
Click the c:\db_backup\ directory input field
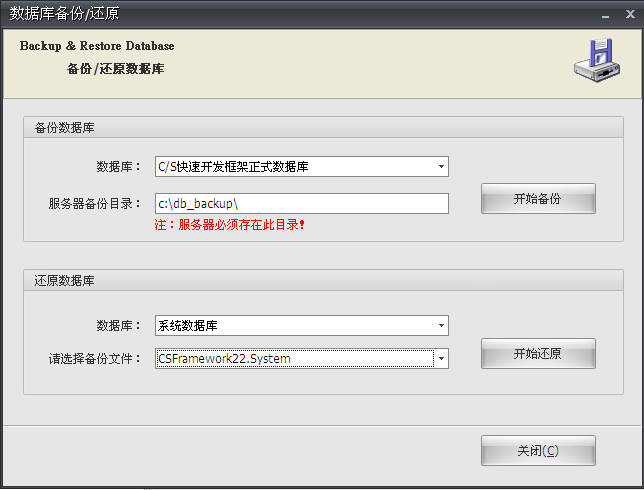pyautogui.click(x=300, y=203)
